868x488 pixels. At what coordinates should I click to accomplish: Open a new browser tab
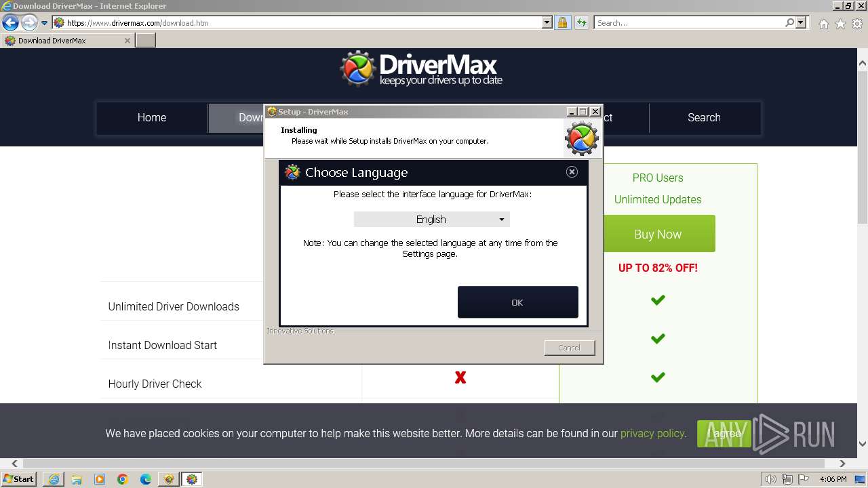pos(146,40)
